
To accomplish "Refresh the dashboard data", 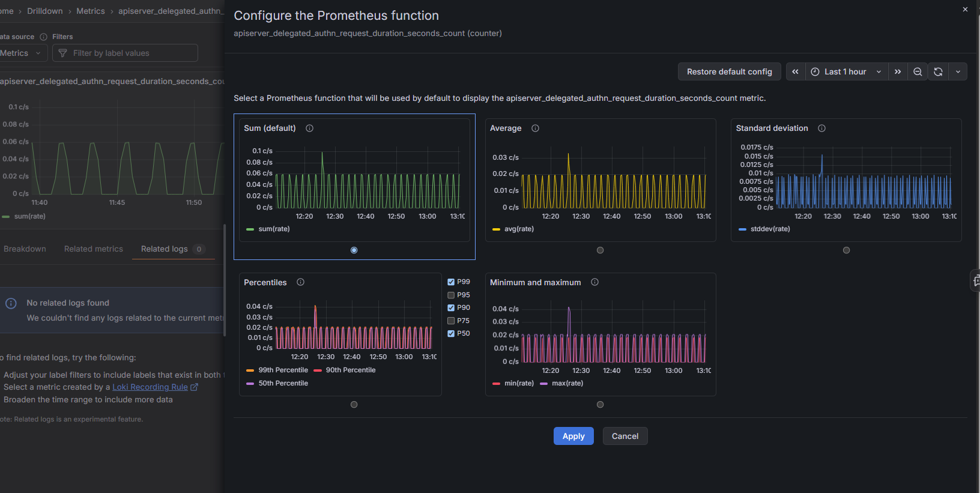I will click(x=938, y=71).
